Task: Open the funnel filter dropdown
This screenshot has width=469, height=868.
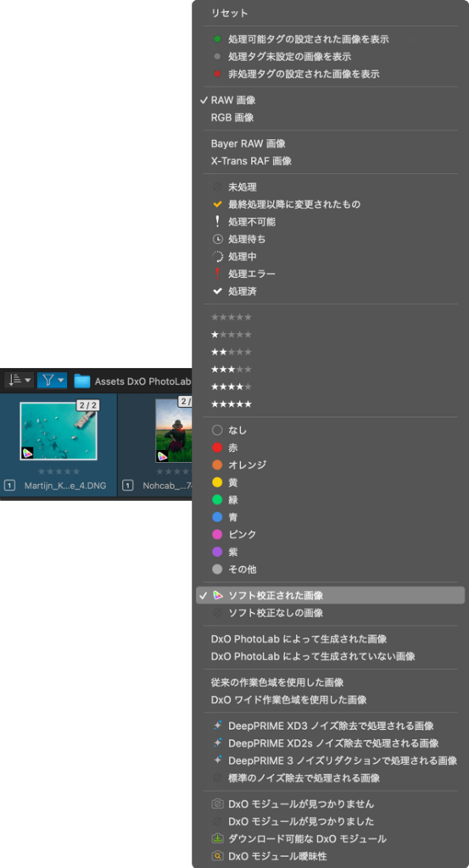Action: point(52,381)
